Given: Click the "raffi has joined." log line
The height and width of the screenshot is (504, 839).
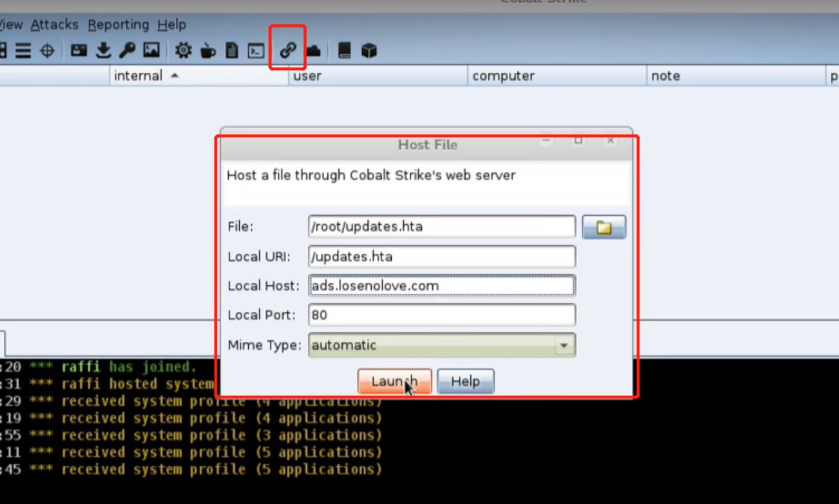Looking at the screenshot, I should 99,367.
